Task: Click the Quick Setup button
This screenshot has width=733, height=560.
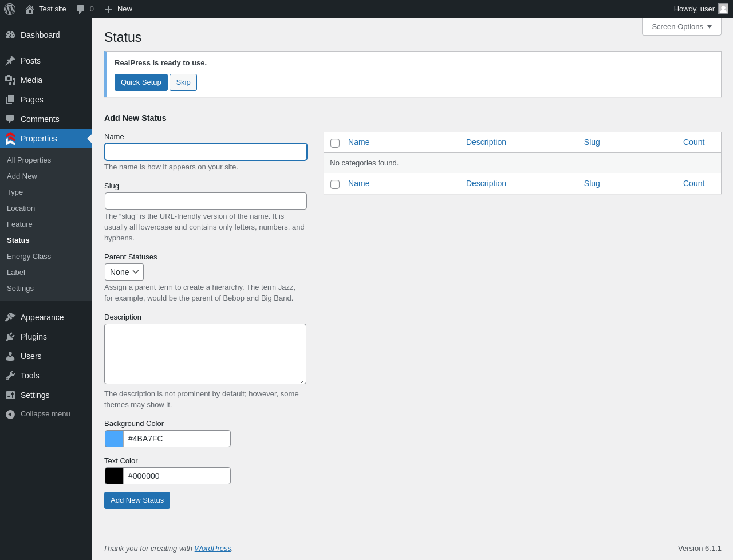Action: click(141, 82)
